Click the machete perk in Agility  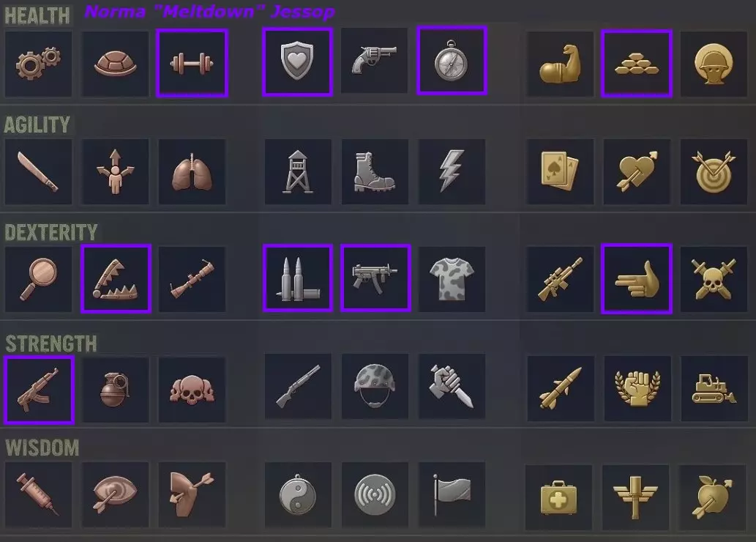tap(38, 171)
